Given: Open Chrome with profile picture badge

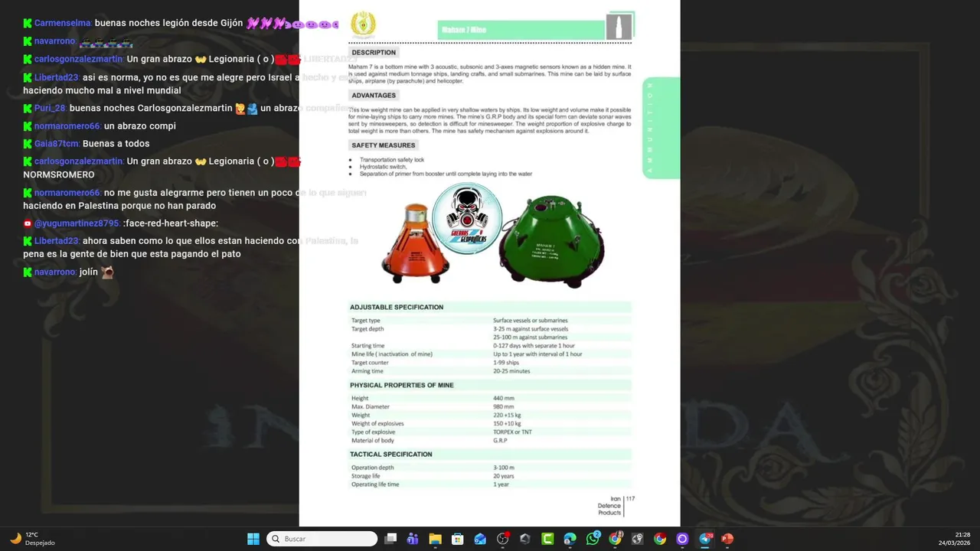Looking at the screenshot, I should (615, 539).
